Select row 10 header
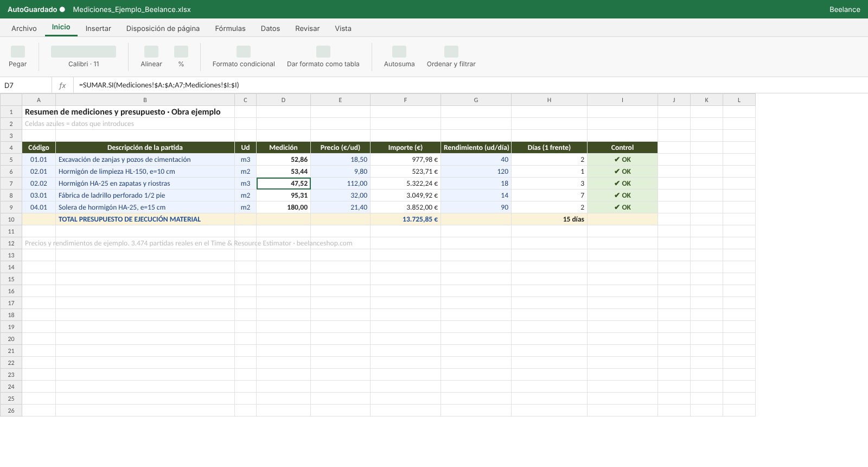This screenshot has height=467, width=868. point(11,219)
